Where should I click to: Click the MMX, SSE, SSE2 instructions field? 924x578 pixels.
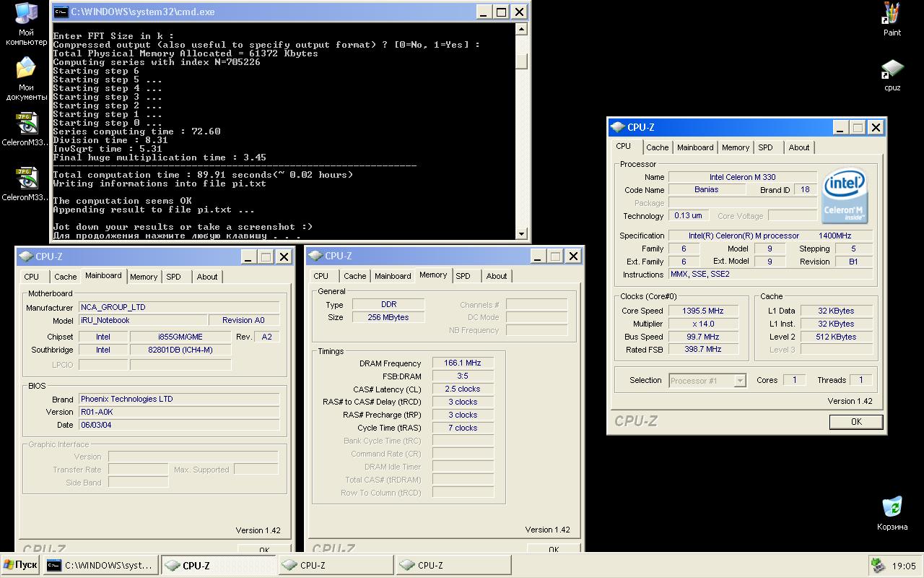click(770, 275)
